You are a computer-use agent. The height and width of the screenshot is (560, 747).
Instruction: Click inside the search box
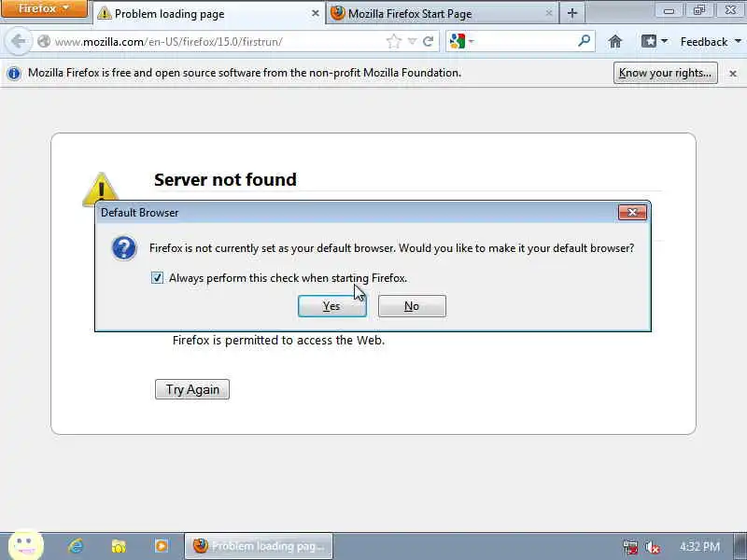click(525, 42)
